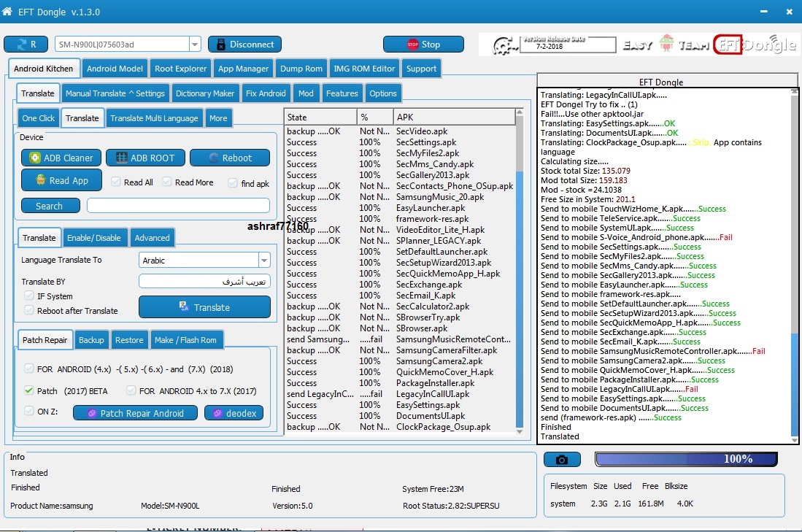Close the EFT Dongle window

pos(789,11)
